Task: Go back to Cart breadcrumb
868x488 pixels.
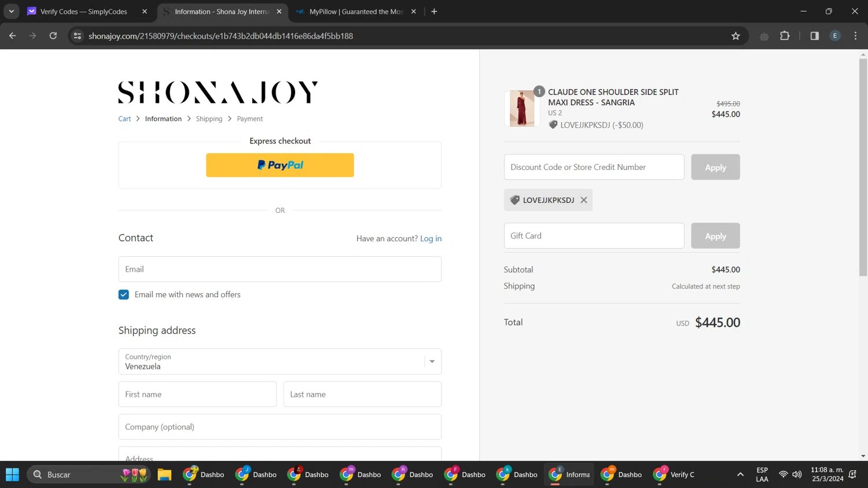Action: (124, 119)
